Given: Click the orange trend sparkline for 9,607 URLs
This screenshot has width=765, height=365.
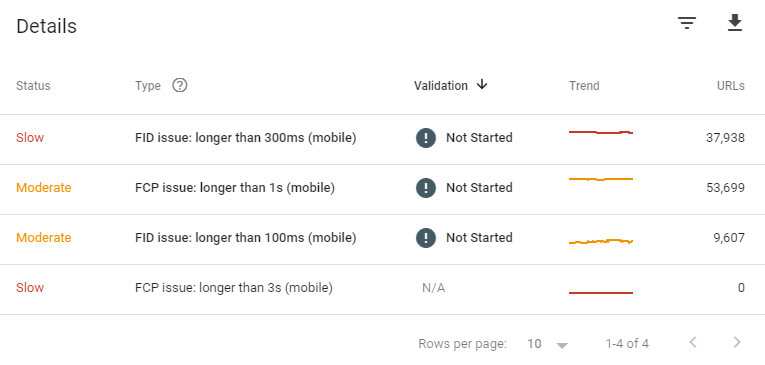Looking at the screenshot, I should [x=601, y=241].
